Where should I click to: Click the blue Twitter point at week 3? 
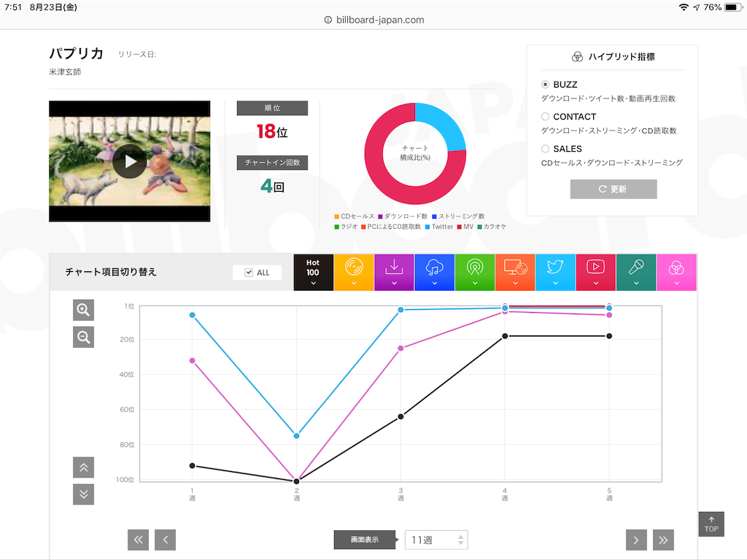pyautogui.click(x=400, y=309)
